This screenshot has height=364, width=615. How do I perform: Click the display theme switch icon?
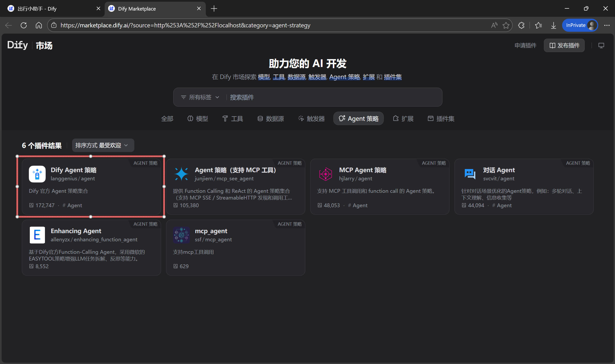click(x=601, y=45)
